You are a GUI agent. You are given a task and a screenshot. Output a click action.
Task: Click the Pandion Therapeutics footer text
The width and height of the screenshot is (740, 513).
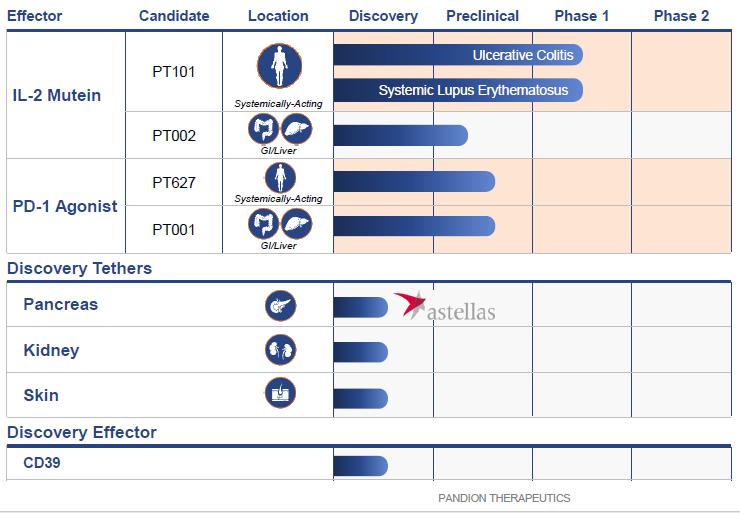504,498
